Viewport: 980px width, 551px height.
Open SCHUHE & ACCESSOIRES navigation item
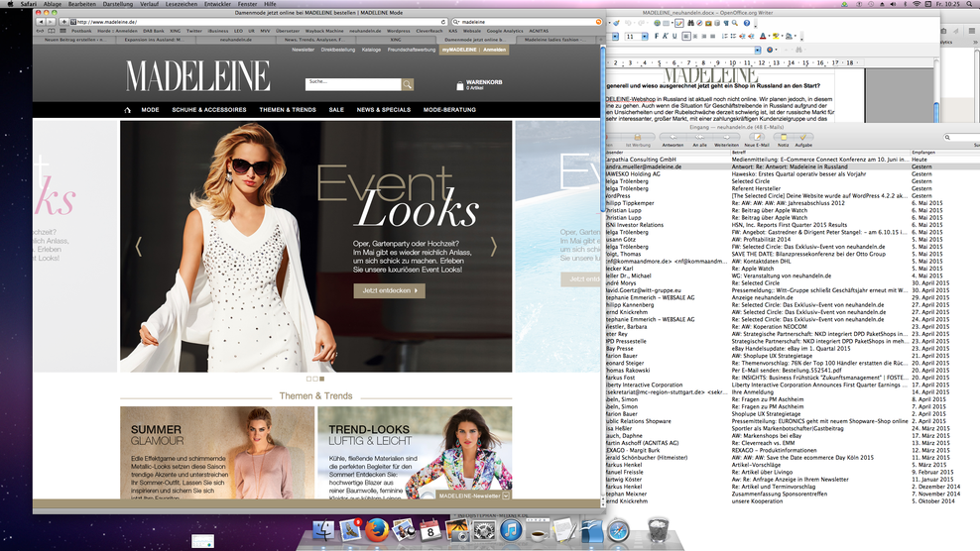[209, 110]
